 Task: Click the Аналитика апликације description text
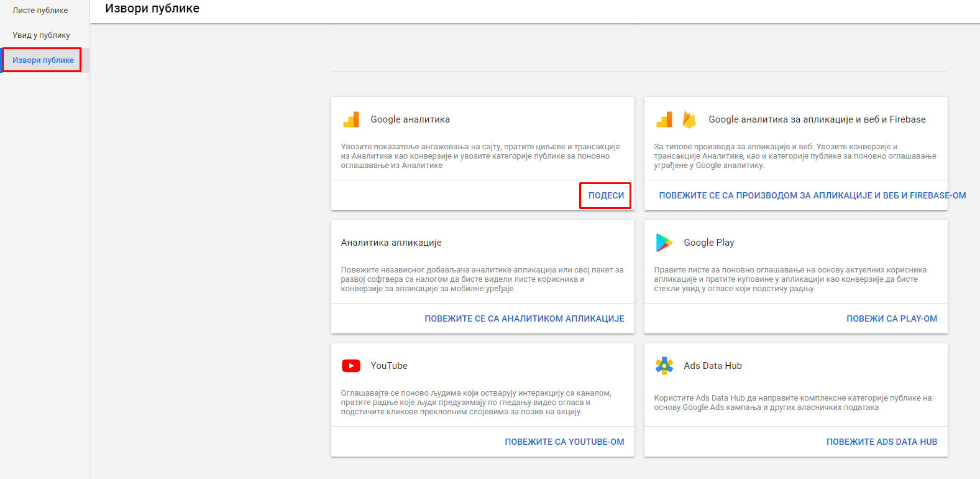[x=482, y=279]
